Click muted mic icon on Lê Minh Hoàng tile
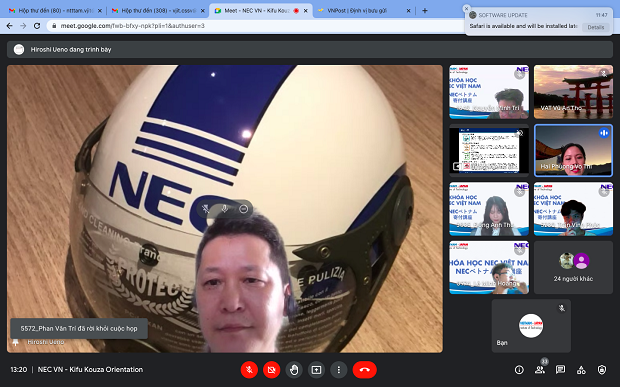The image size is (620, 387). [x=519, y=250]
